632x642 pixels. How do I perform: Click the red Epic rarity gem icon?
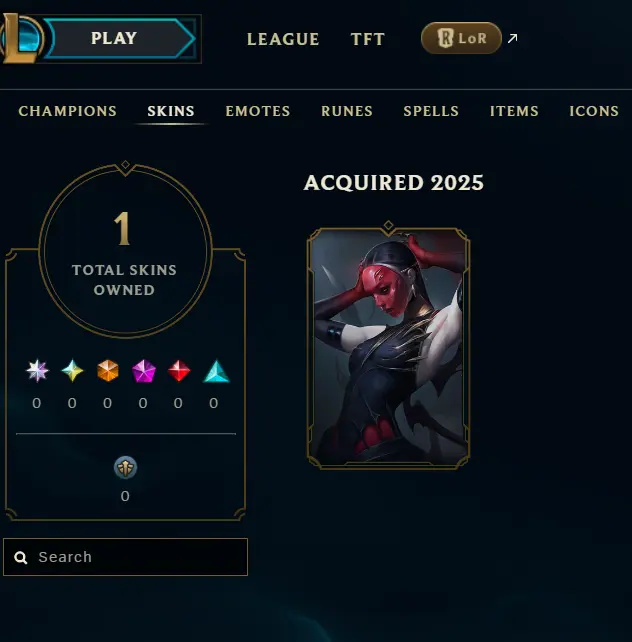(179, 371)
